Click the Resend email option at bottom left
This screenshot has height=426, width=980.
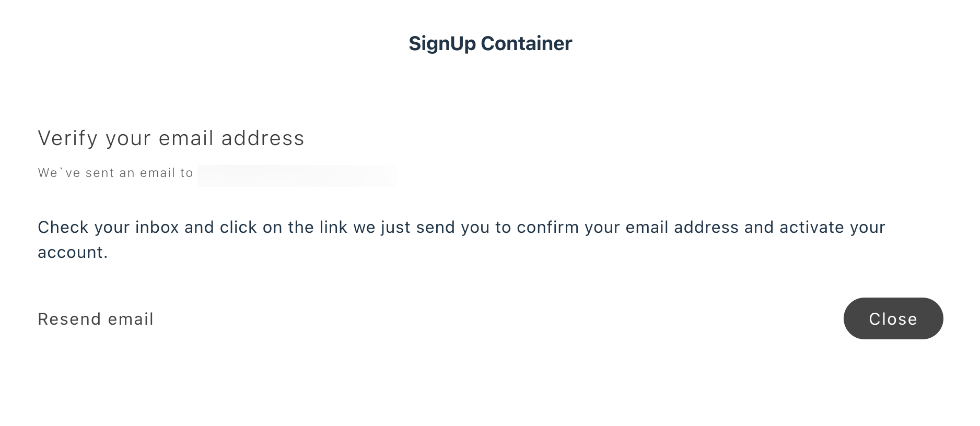coord(96,319)
